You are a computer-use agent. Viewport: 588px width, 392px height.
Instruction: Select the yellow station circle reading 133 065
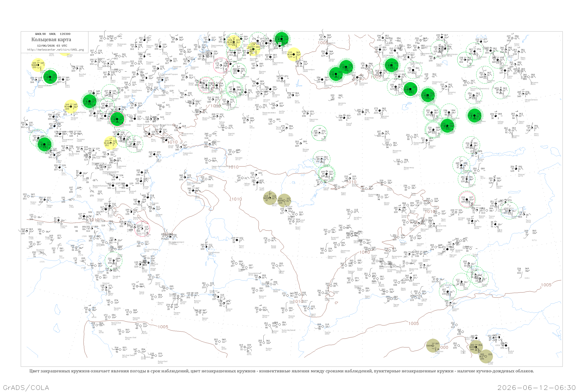[x=294, y=54]
